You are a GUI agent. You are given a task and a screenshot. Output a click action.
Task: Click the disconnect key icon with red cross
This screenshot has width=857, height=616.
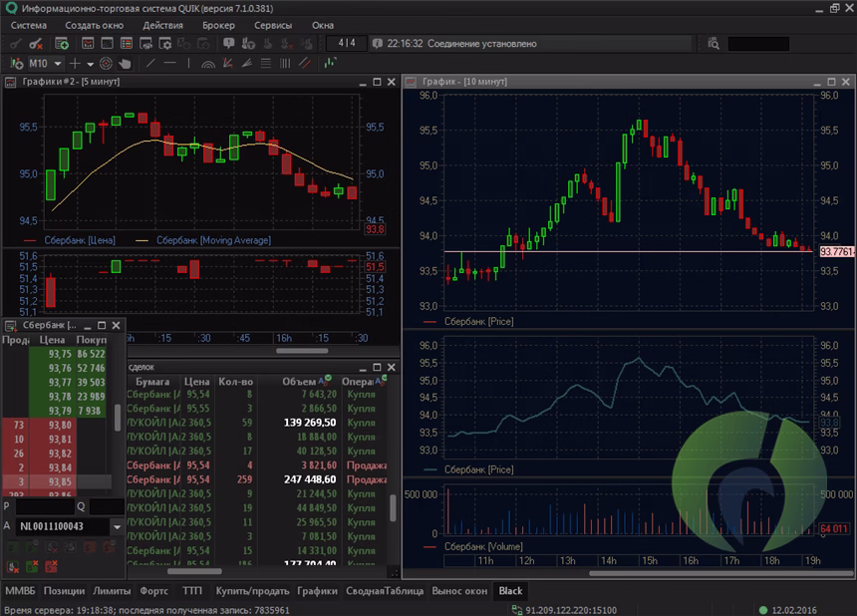[x=36, y=44]
